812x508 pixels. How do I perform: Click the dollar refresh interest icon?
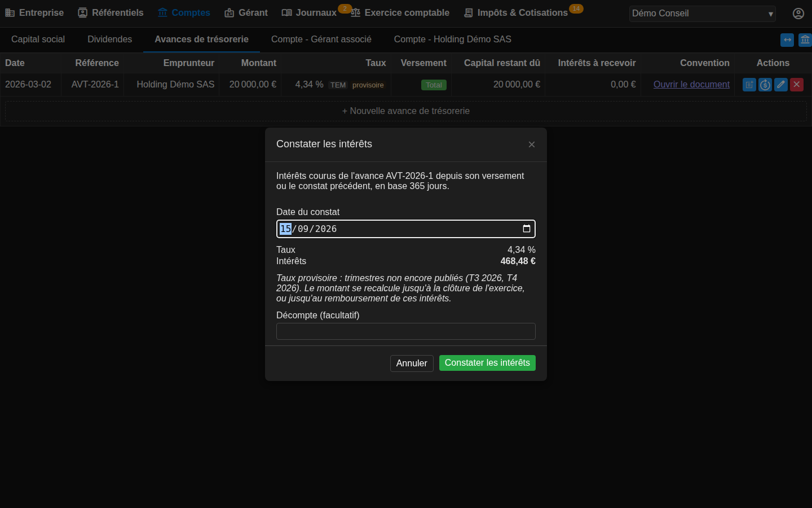tap(765, 85)
